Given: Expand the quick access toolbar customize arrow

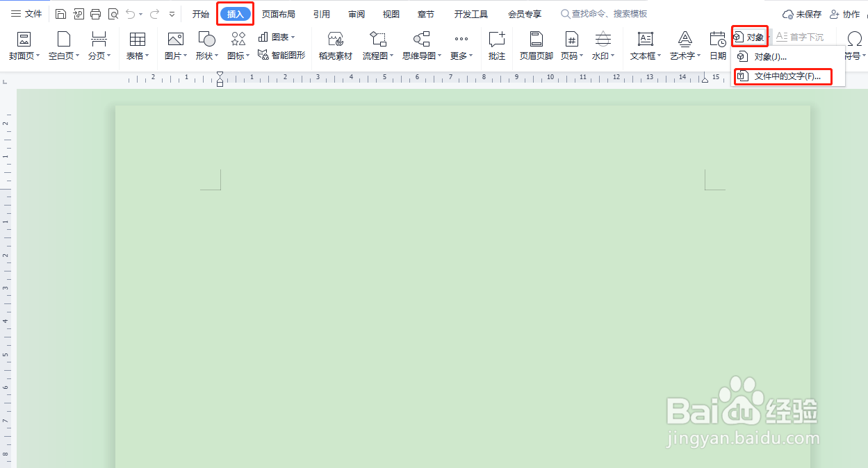Looking at the screenshot, I should pyautogui.click(x=172, y=14).
